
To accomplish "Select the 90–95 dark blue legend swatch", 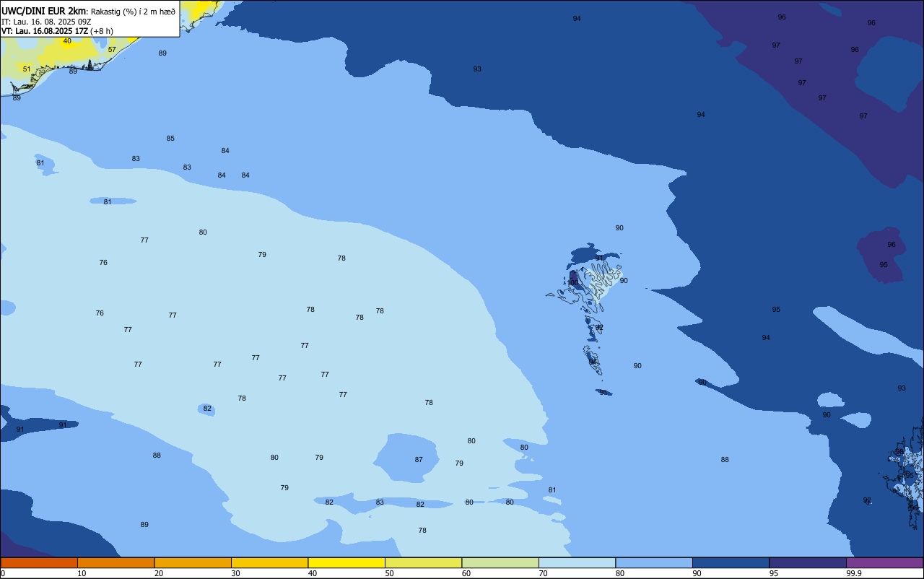I will (731, 562).
